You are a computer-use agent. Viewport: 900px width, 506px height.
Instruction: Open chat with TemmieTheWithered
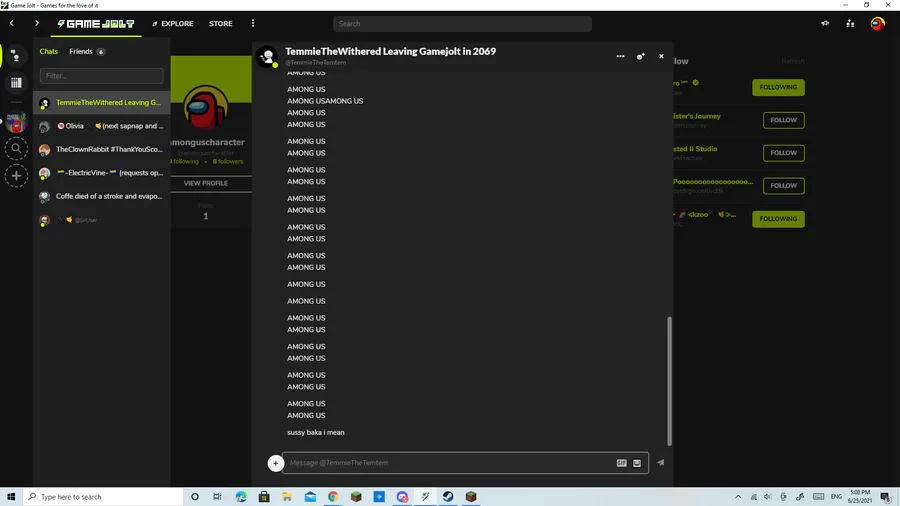(102, 103)
